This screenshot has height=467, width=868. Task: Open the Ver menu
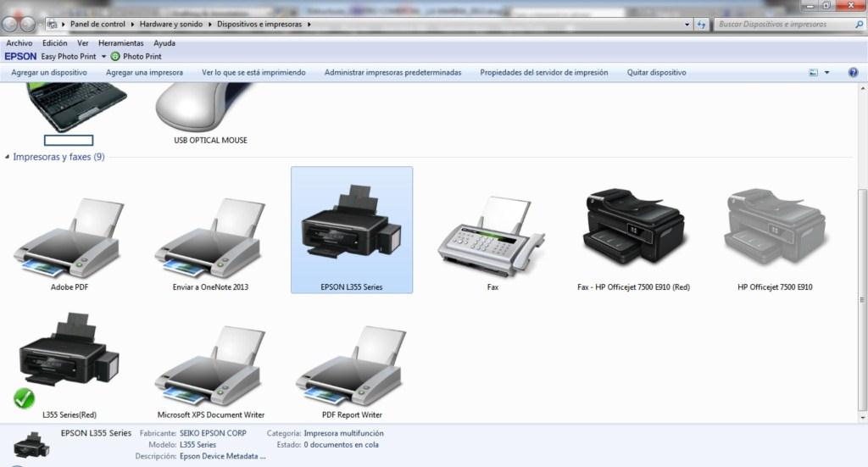point(82,43)
